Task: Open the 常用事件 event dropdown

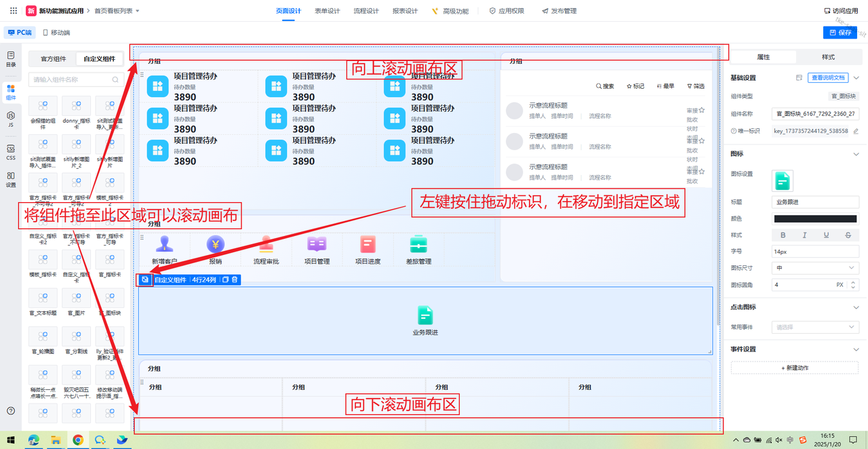Action: click(815, 327)
